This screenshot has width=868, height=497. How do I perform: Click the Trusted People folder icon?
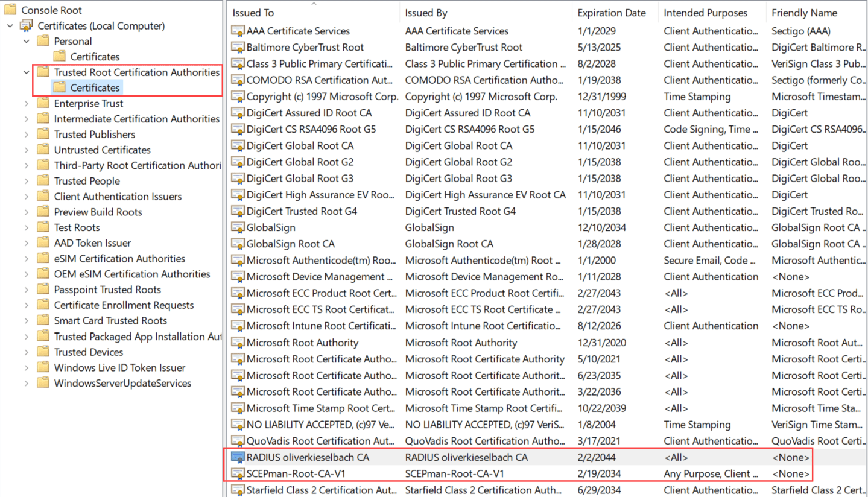tap(42, 180)
